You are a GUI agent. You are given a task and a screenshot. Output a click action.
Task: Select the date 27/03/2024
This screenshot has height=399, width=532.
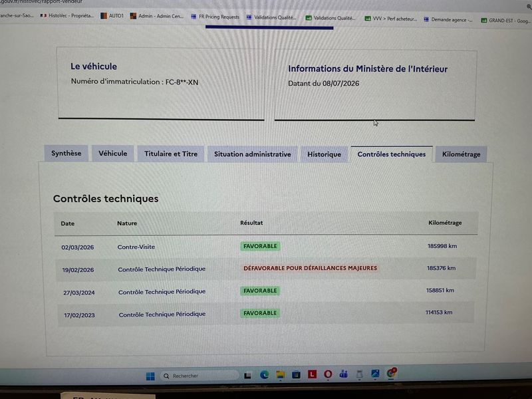[x=79, y=293]
